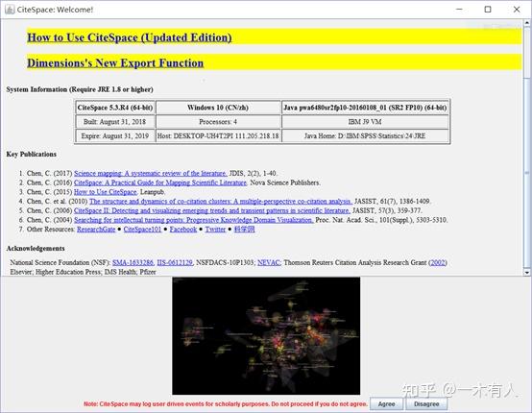The width and height of the screenshot is (532, 413).
Task: Click the Agree button
Action: click(x=386, y=403)
